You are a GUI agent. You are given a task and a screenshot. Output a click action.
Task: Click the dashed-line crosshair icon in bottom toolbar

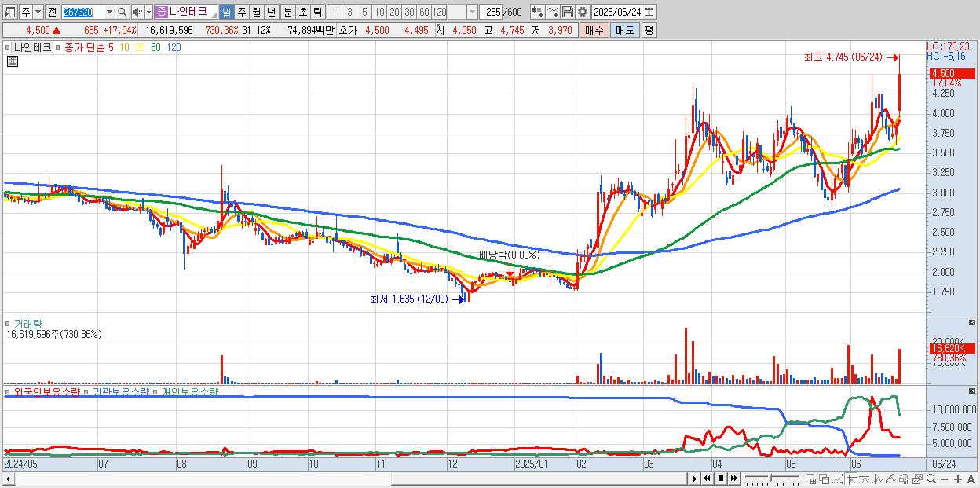click(837, 479)
